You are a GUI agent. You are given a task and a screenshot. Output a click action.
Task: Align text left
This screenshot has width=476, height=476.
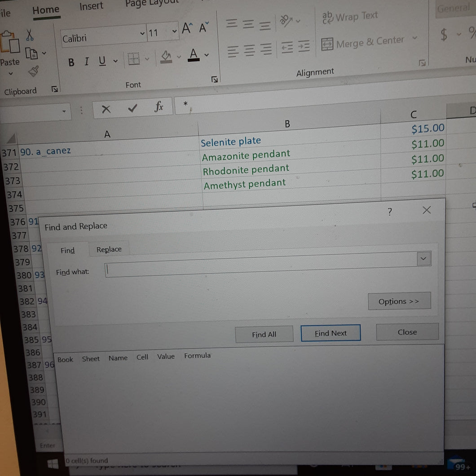233,51
